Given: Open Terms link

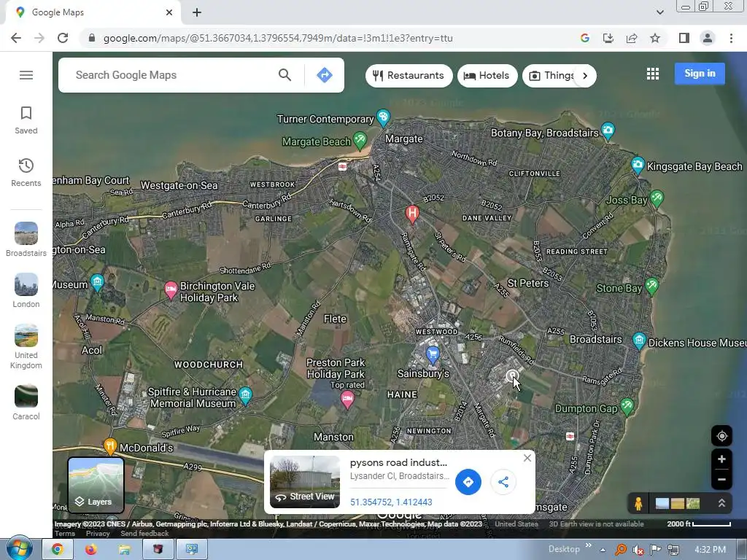Looking at the screenshot, I should tap(65, 533).
